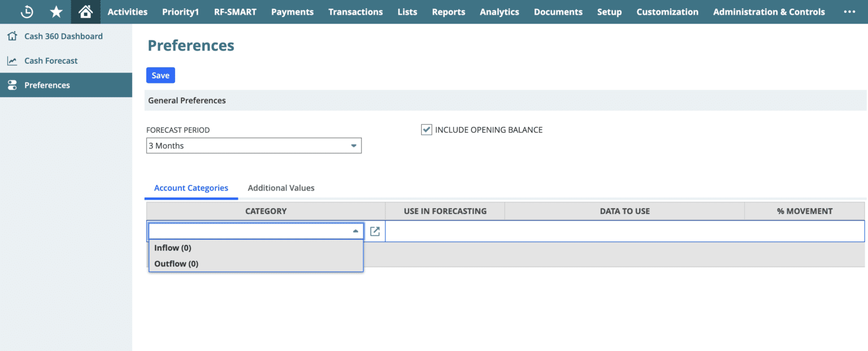Viewport: 868px width, 351px height.
Task: Open the recent records clock icon
Action: pos(27,12)
